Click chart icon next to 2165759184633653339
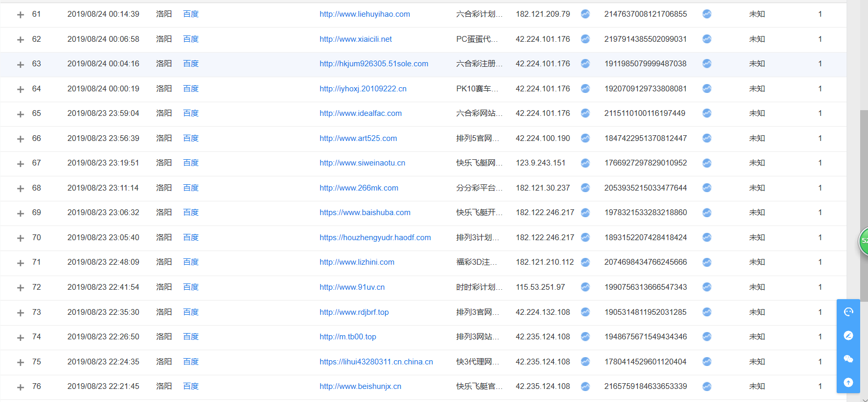Image resolution: width=868 pixels, height=402 pixels. [707, 386]
